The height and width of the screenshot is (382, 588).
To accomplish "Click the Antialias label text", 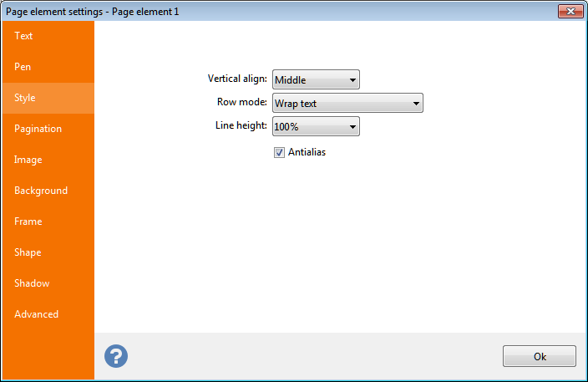I will [x=307, y=153].
